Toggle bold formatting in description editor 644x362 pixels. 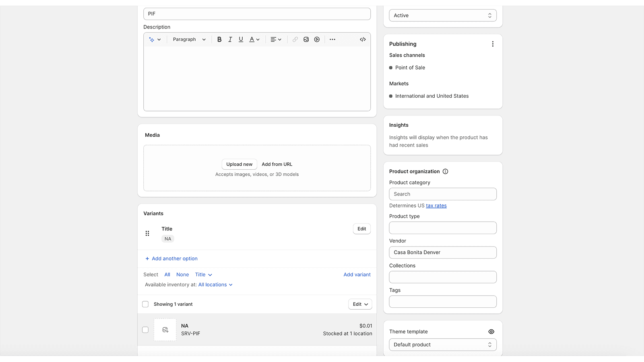click(x=219, y=39)
